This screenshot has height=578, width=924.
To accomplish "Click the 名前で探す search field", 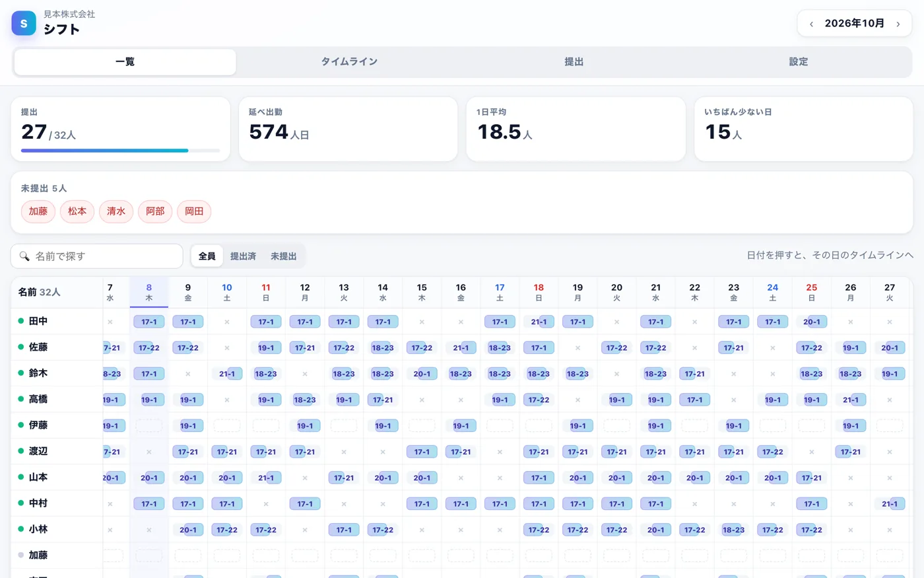I will pos(97,256).
